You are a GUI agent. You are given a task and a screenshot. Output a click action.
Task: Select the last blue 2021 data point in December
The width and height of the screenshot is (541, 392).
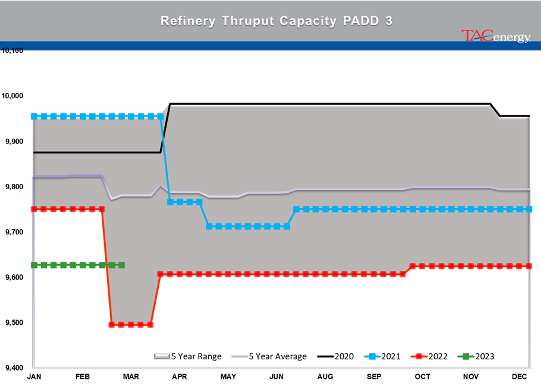pyautogui.click(x=529, y=209)
